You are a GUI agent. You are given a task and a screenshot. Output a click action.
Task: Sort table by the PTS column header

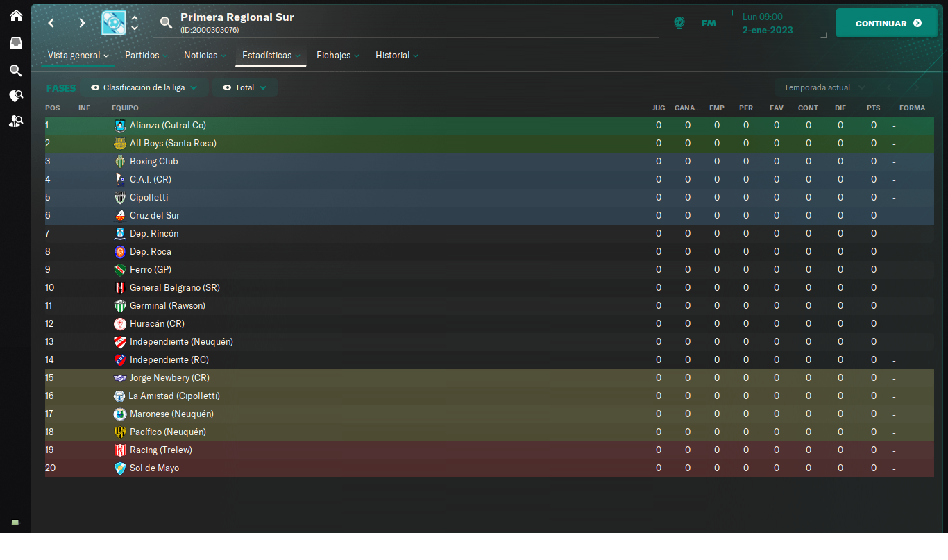point(873,108)
